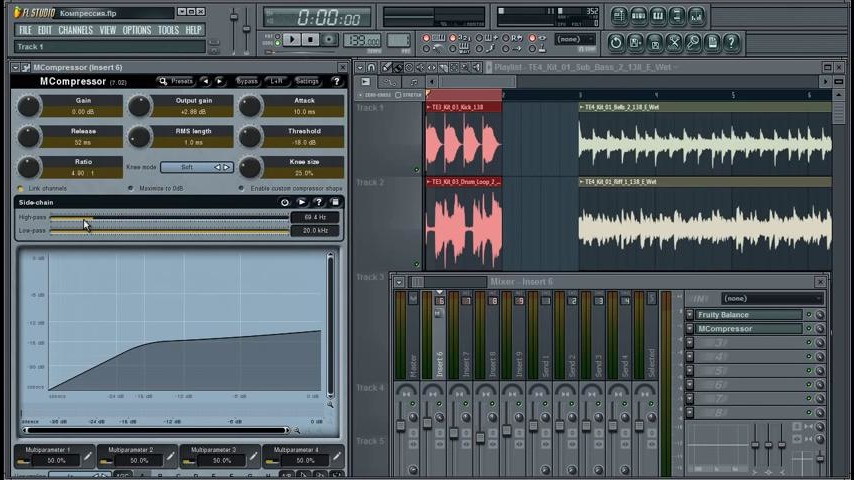This screenshot has height=480, width=854.
Task: Select next MCompressor preset arrow
Action: point(219,81)
